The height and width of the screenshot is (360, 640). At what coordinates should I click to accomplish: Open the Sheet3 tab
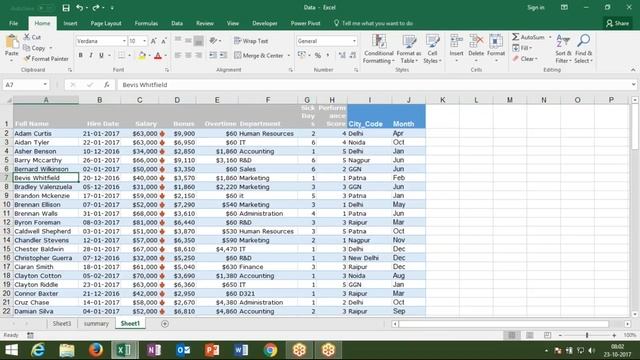click(x=62, y=324)
